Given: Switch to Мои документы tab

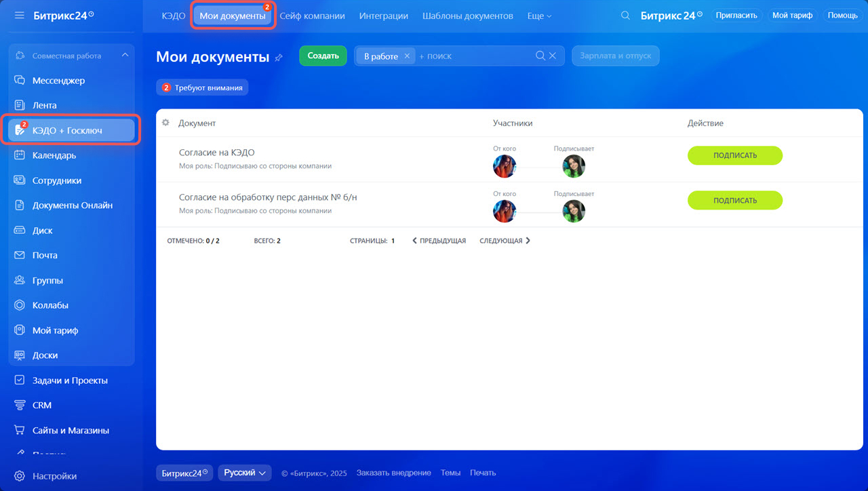Looking at the screenshot, I should coord(233,16).
